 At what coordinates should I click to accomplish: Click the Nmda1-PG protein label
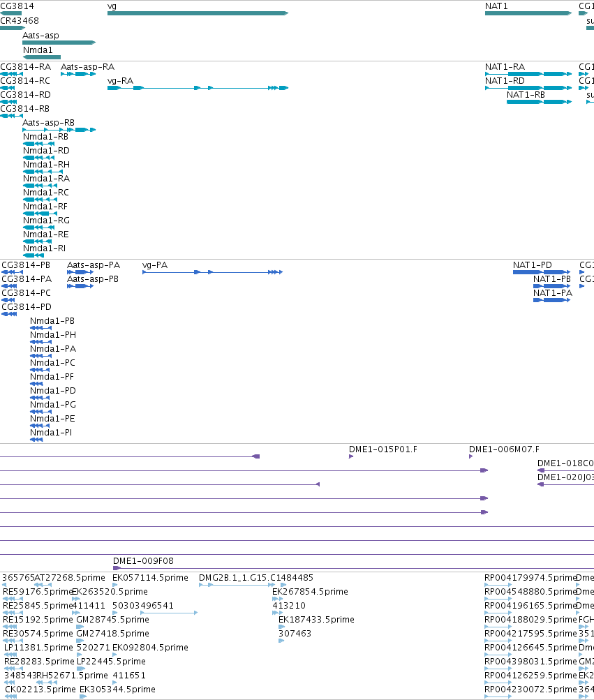point(53,405)
